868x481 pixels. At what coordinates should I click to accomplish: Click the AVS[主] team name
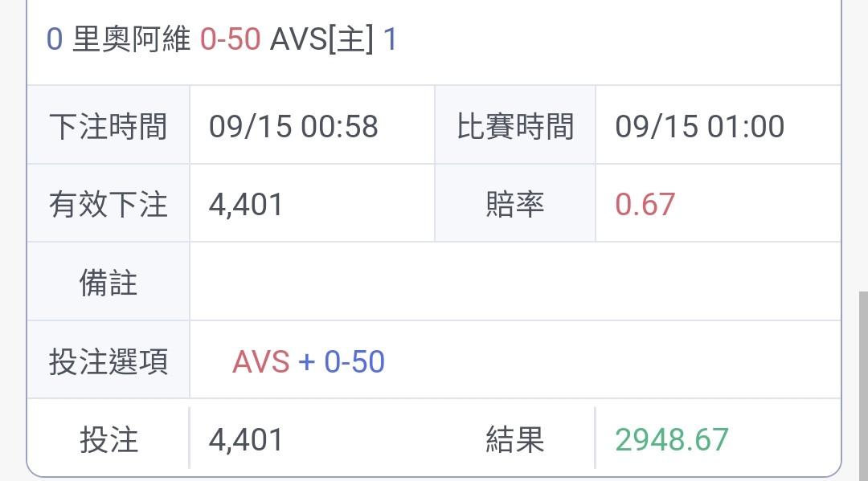[x=321, y=39]
